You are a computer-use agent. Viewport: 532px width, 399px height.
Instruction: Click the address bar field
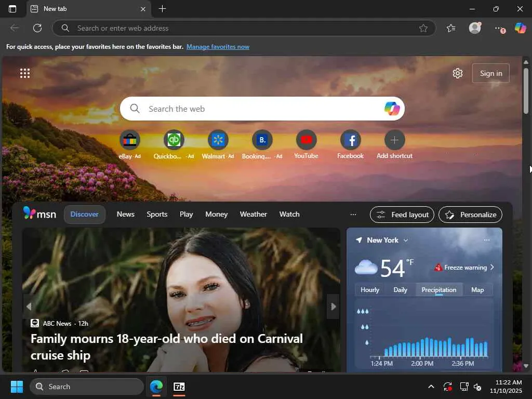[x=244, y=28]
